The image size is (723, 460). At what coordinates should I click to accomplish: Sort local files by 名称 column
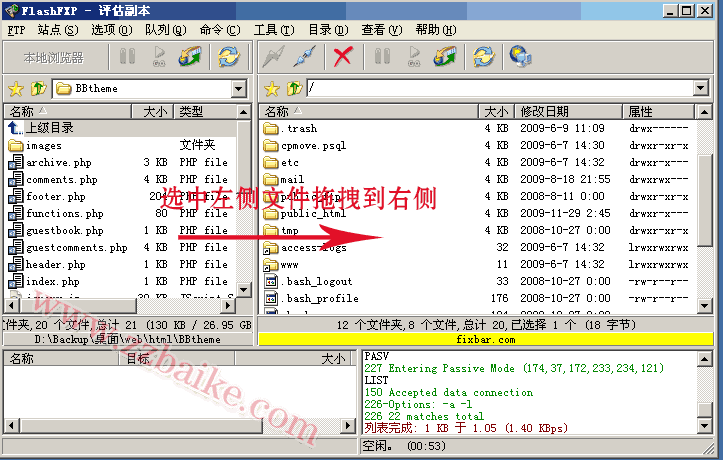pos(68,111)
